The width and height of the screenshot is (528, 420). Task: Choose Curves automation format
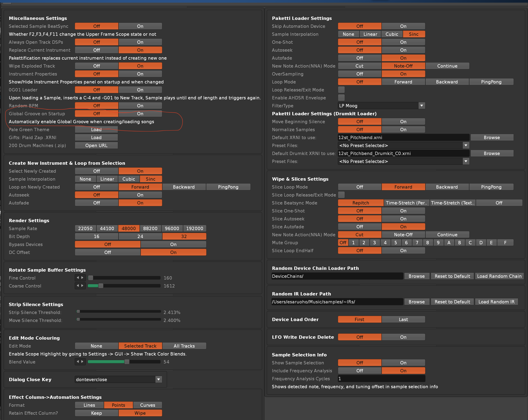click(147, 405)
